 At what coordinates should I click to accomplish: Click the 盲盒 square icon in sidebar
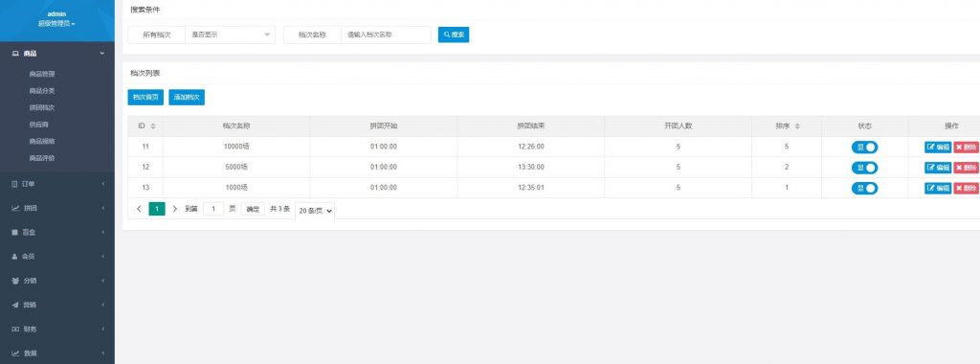click(x=15, y=232)
